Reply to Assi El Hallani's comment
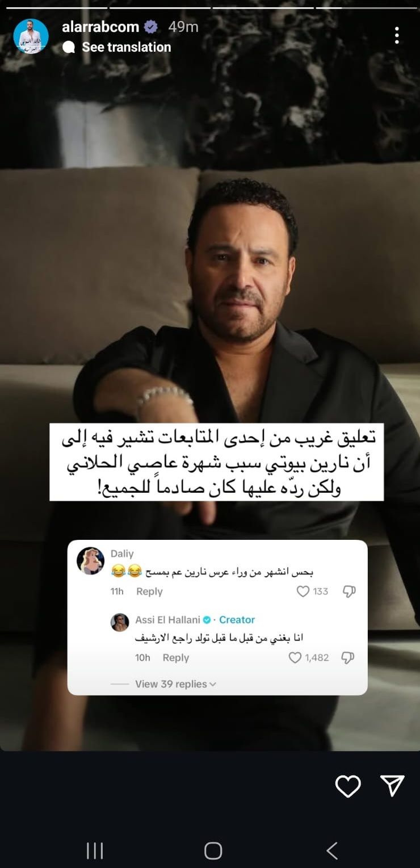Image resolution: width=420 pixels, height=868 pixels. click(175, 657)
